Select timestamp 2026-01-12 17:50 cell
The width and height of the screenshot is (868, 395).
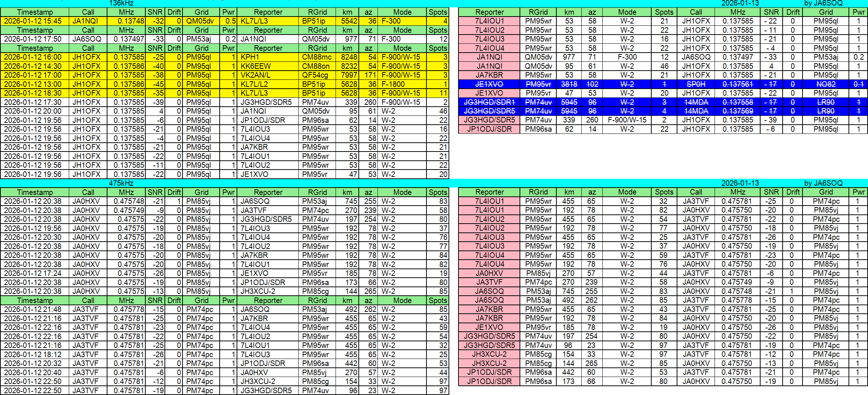click(35, 39)
